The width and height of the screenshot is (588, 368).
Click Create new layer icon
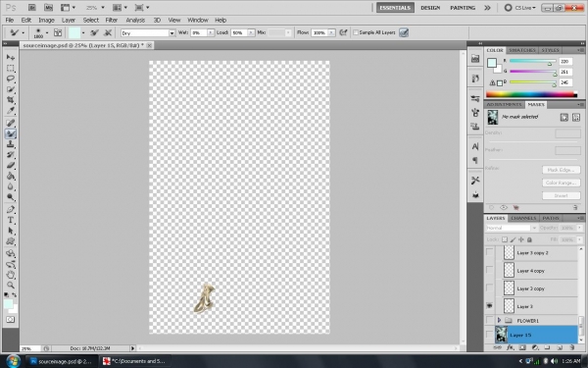click(560, 347)
